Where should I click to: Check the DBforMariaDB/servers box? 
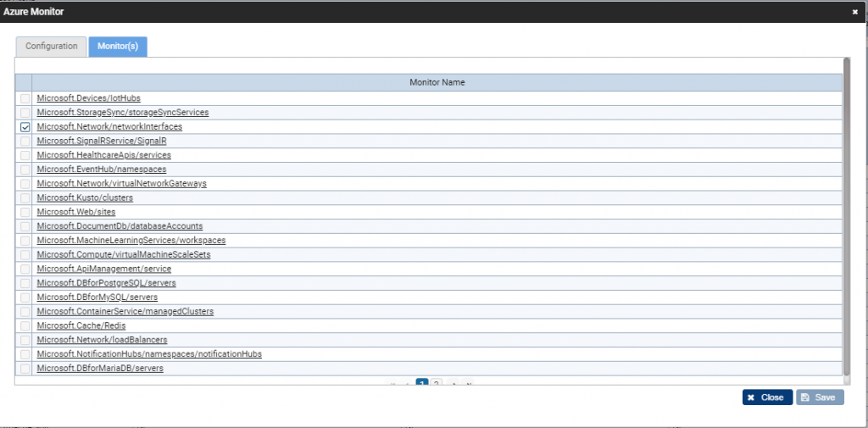point(25,369)
